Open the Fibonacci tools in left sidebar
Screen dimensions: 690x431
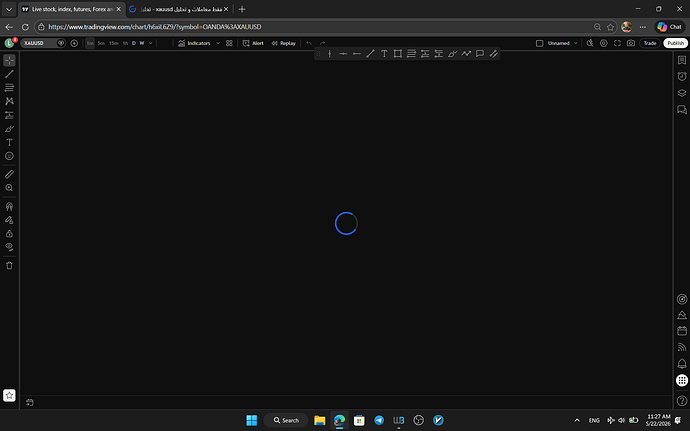pos(9,88)
